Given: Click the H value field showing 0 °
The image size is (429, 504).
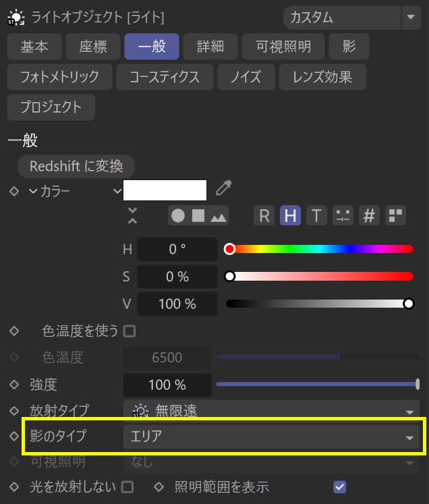Looking at the screenshot, I should [x=177, y=249].
